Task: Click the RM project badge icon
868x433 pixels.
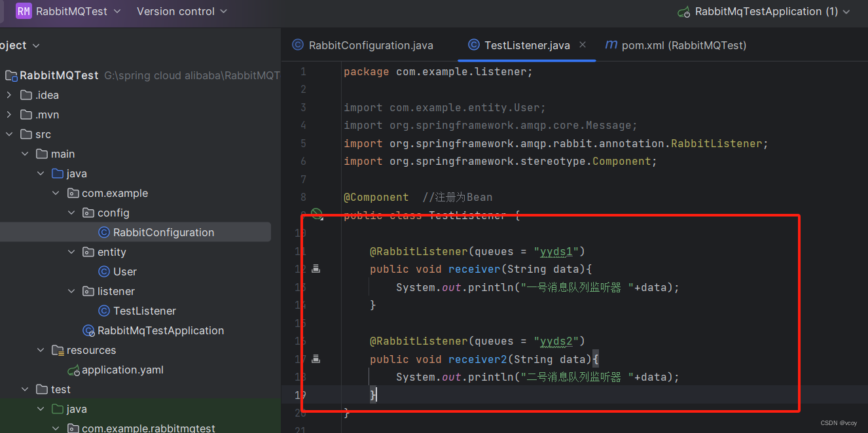Action: tap(24, 11)
